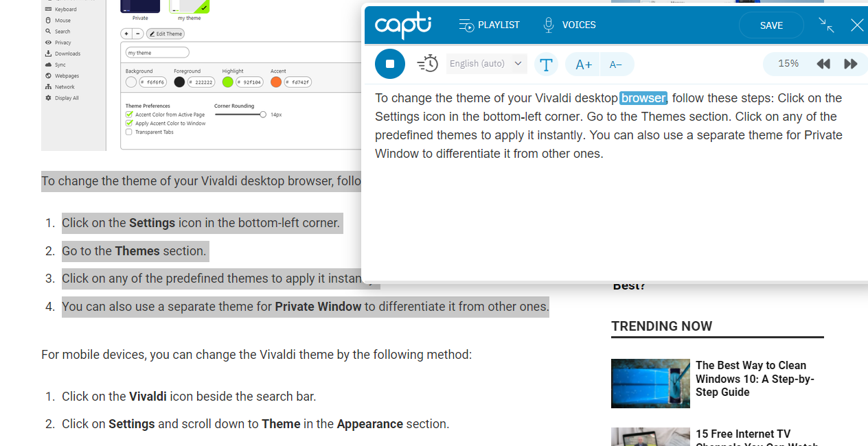This screenshot has width=868, height=446.
Task: Click the Windows 10 cleaning article thumbnail
Action: coord(650,384)
